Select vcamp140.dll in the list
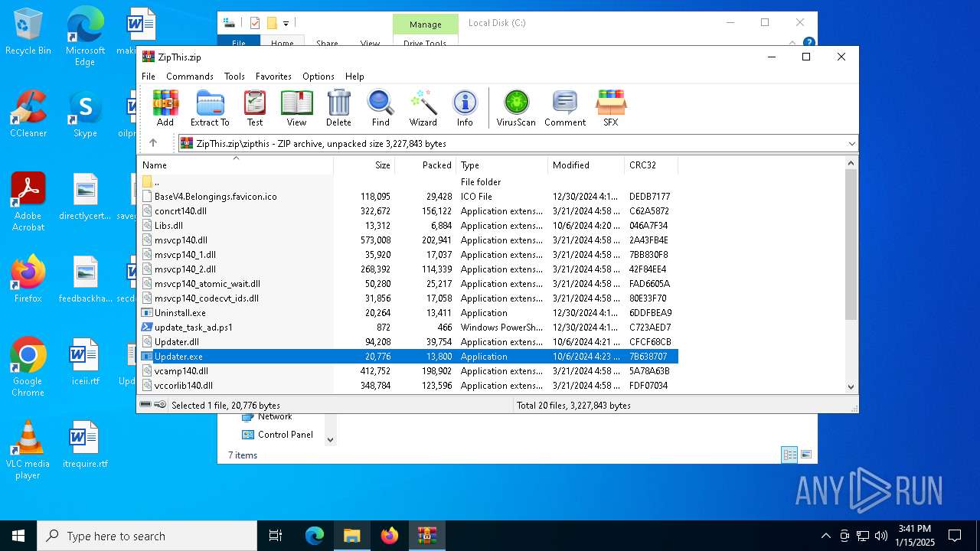The width and height of the screenshot is (980, 551). [x=408, y=371]
